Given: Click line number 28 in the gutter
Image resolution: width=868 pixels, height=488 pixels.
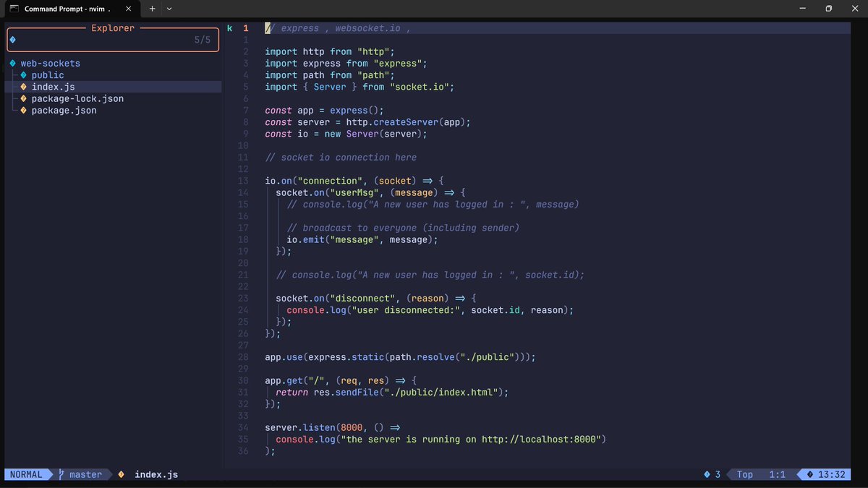Looking at the screenshot, I should 242,357.
